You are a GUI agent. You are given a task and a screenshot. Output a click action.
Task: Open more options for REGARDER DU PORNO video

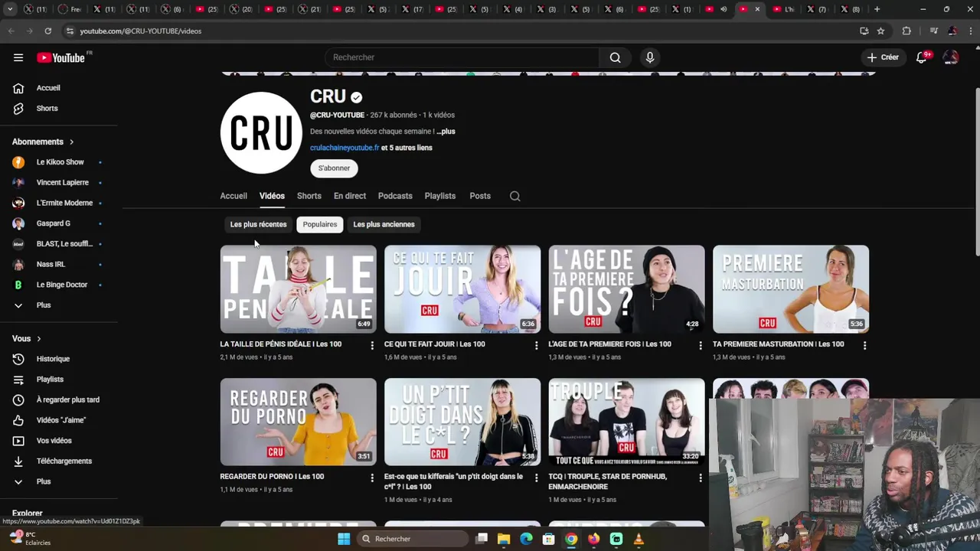click(x=372, y=478)
